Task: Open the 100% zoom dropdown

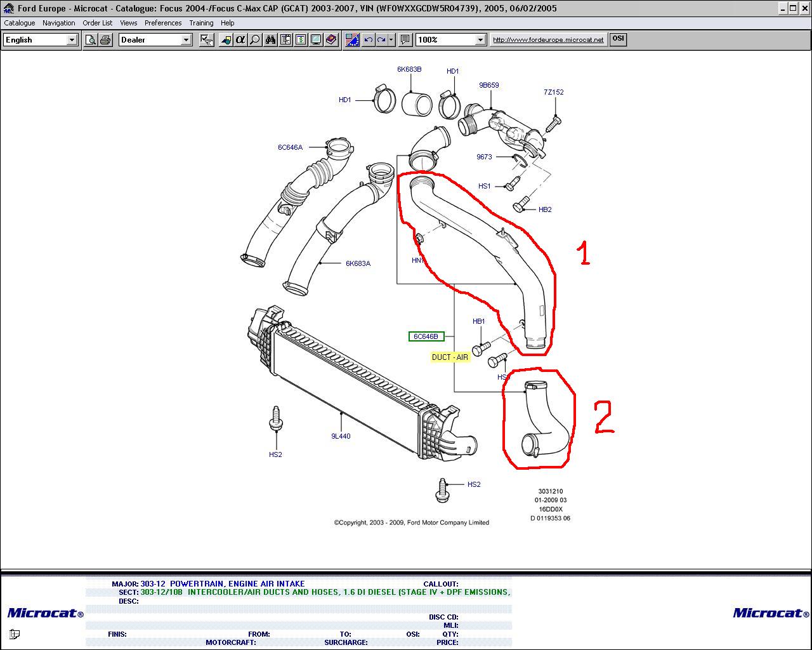Action: click(480, 40)
